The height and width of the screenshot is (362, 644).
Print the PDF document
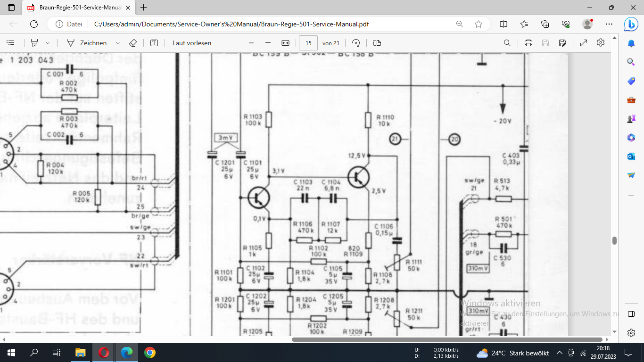[528, 43]
